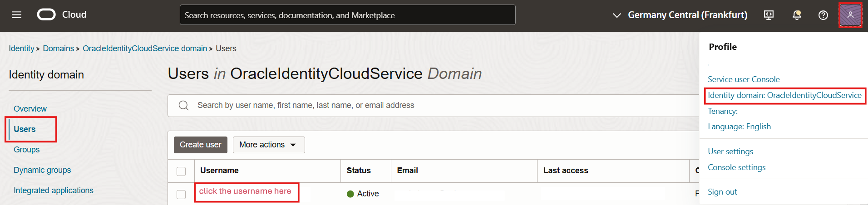Open User settings from the profile menu
The width and height of the screenshot is (868, 205).
(730, 151)
